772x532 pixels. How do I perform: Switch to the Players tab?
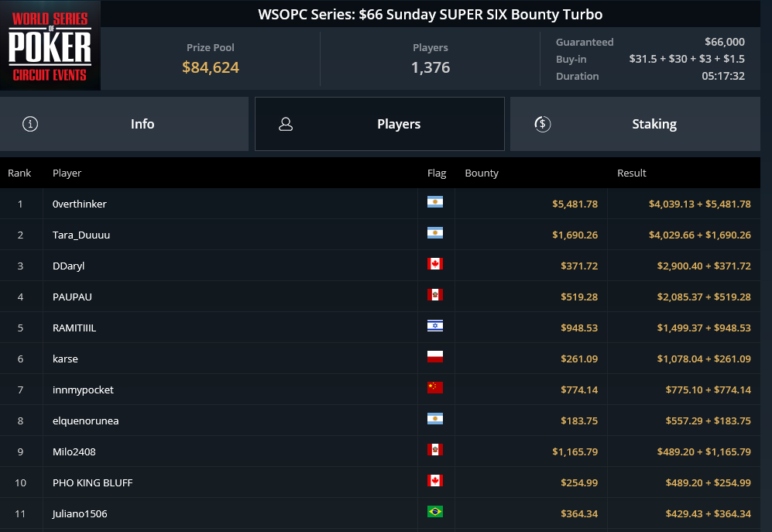pyautogui.click(x=379, y=124)
